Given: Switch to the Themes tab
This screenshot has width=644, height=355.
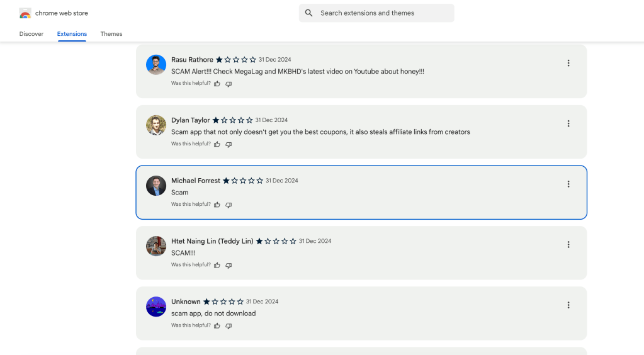Looking at the screenshot, I should point(111,34).
